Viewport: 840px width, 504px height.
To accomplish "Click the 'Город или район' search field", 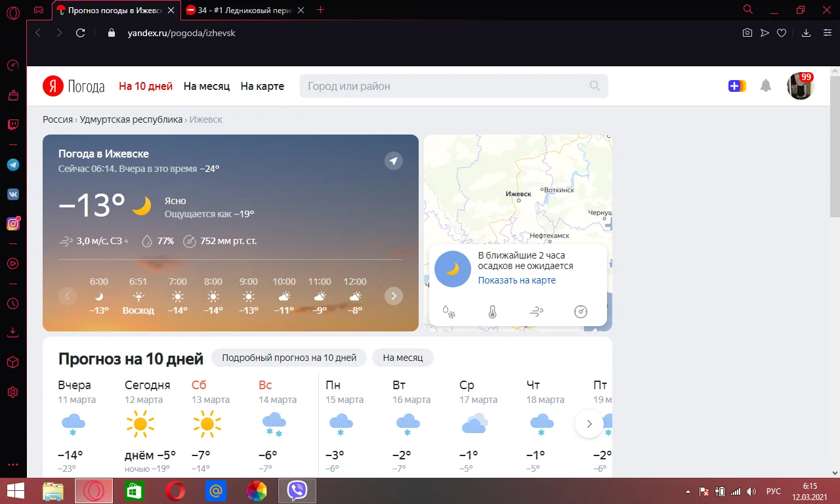I will coord(453,85).
